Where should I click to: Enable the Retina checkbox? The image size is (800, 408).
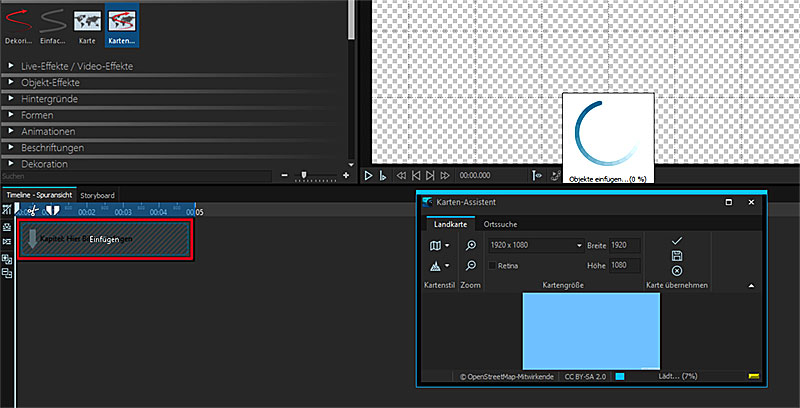click(x=493, y=265)
